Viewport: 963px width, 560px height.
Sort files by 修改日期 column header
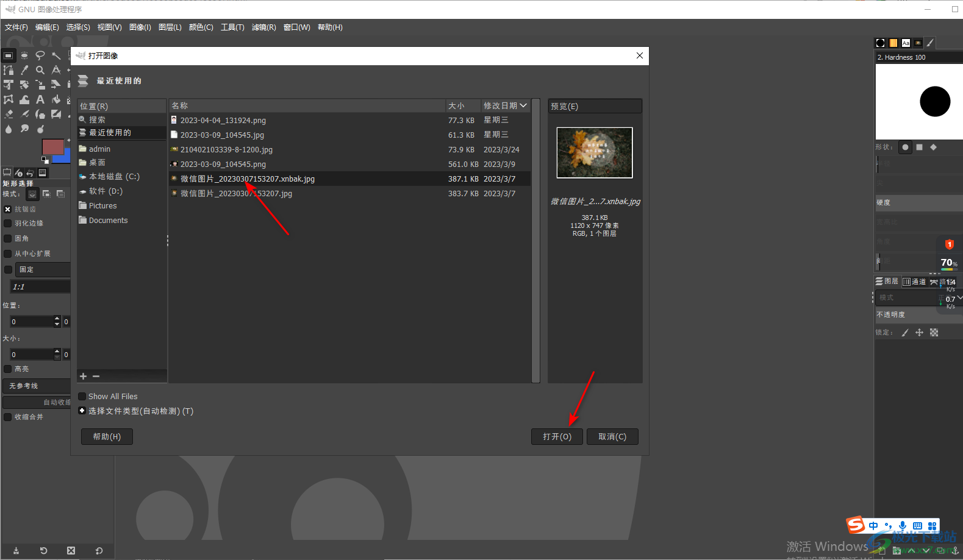504,105
